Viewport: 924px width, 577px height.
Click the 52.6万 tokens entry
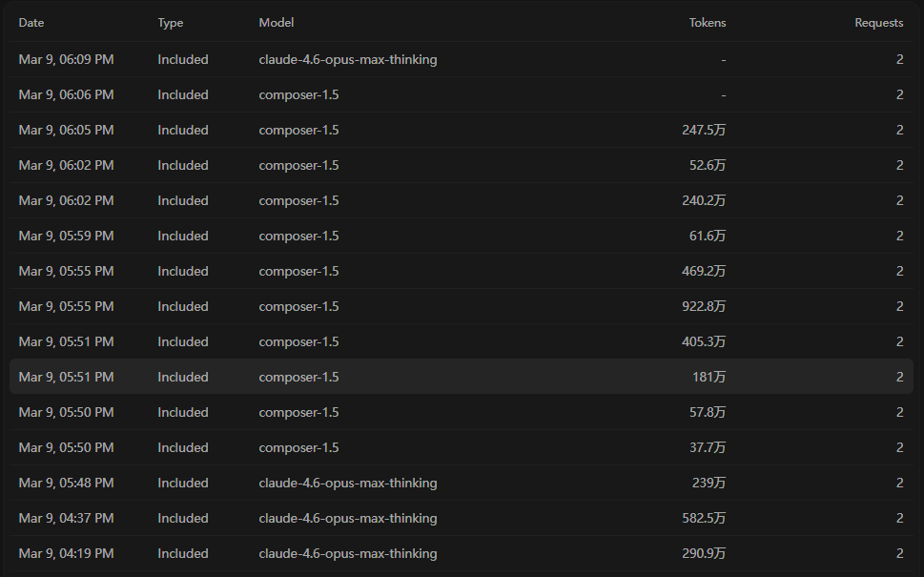[708, 165]
